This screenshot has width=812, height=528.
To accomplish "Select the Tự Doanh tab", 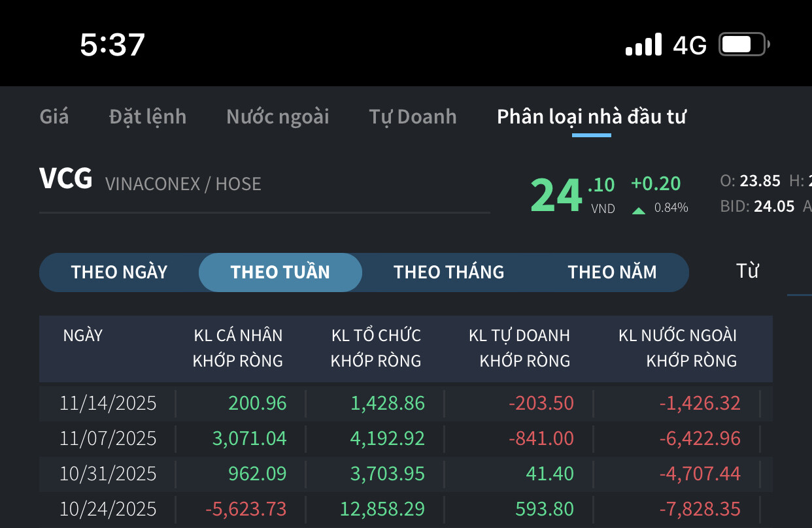I will (x=413, y=117).
